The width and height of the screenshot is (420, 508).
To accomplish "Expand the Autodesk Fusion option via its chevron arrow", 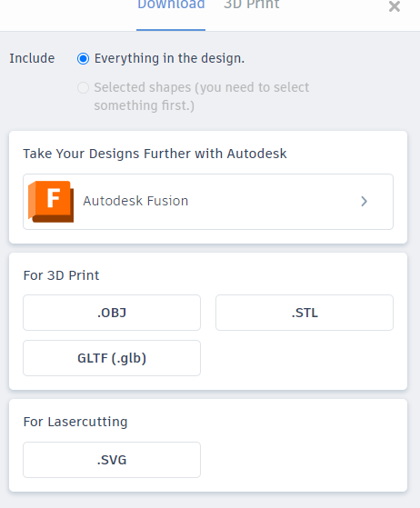I will (364, 202).
